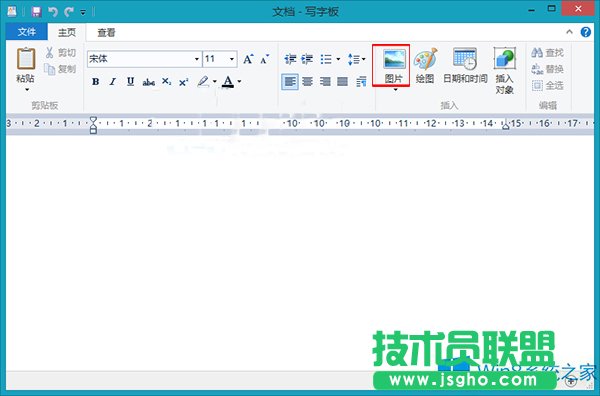Viewport: 600px width, 396px height.
Task: Open the line spacing menu
Action: point(356,59)
